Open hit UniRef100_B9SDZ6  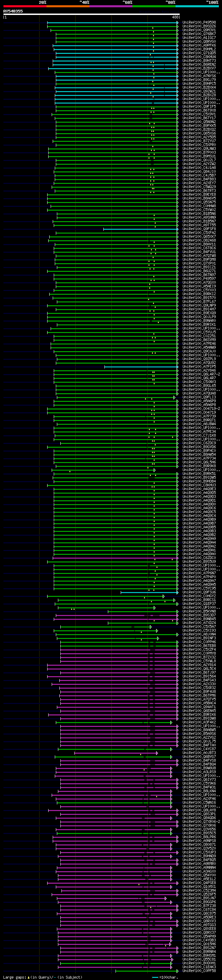tap(199, 26)
